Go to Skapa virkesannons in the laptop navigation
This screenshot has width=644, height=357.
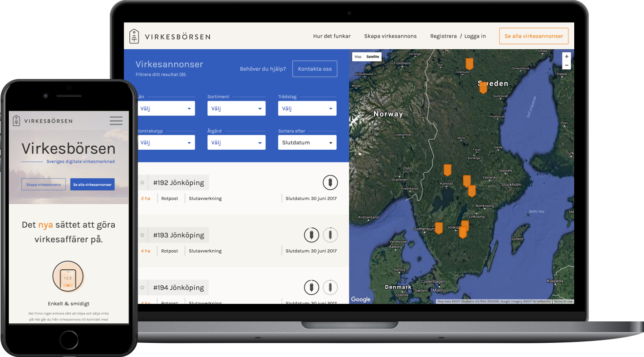tap(390, 36)
